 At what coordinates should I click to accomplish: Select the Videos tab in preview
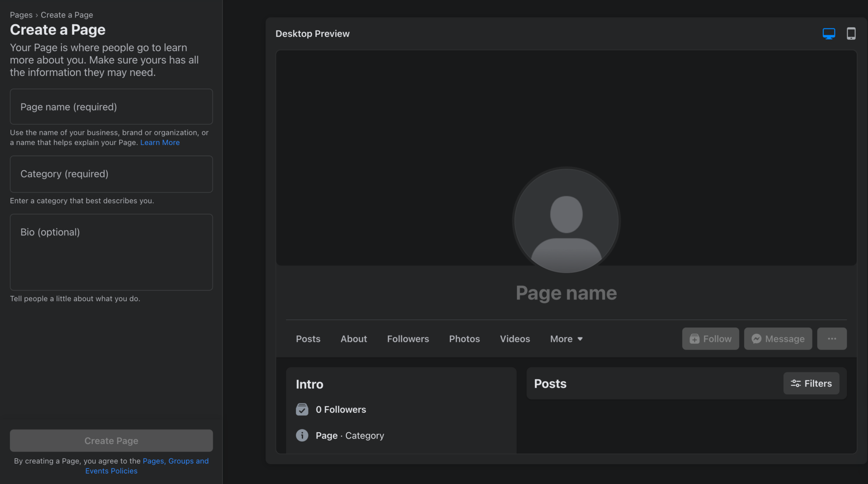click(515, 339)
